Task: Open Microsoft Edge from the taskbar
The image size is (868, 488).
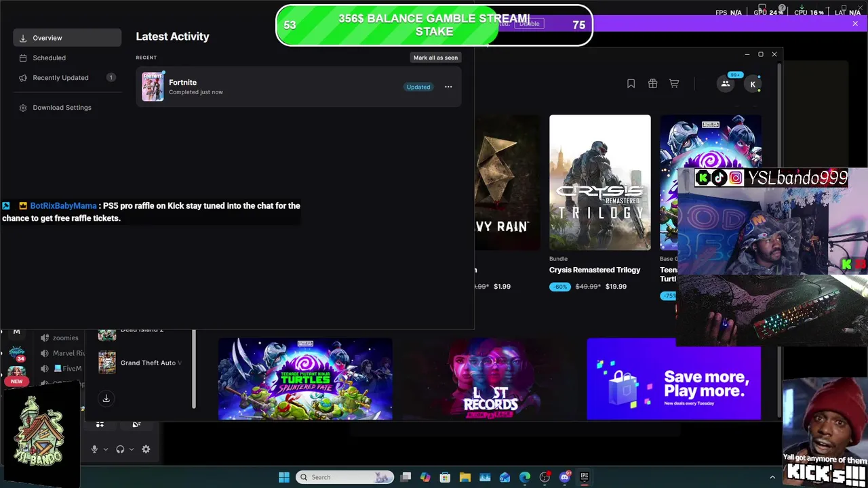Action: [525, 477]
